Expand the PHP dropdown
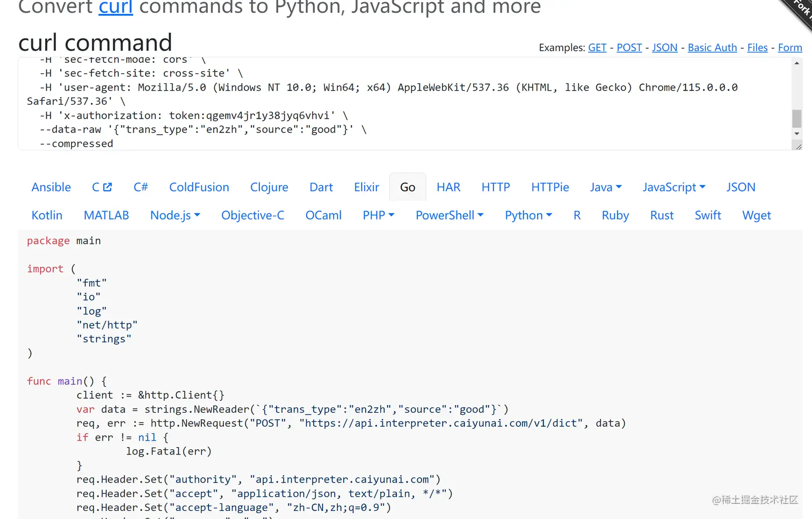The width and height of the screenshot is (812, 519). 379,215
